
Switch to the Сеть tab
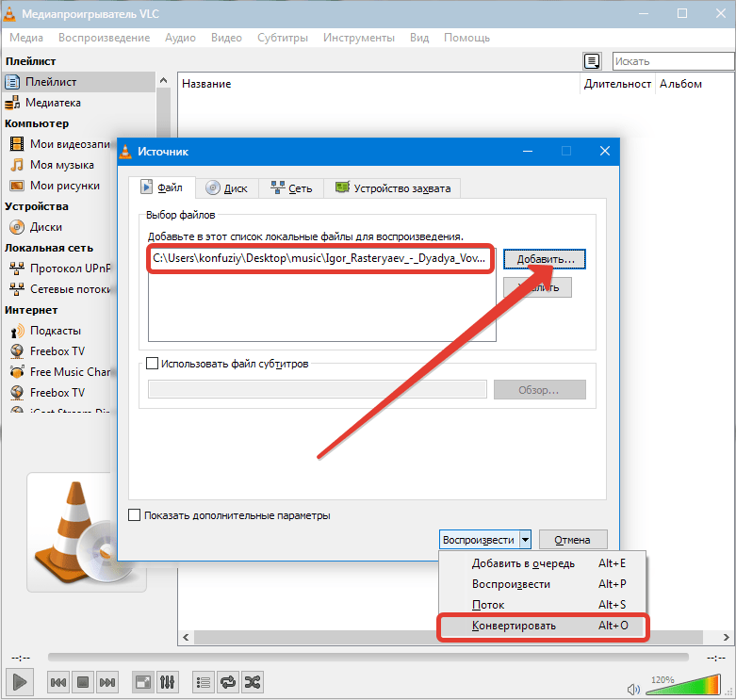(291, 188)
